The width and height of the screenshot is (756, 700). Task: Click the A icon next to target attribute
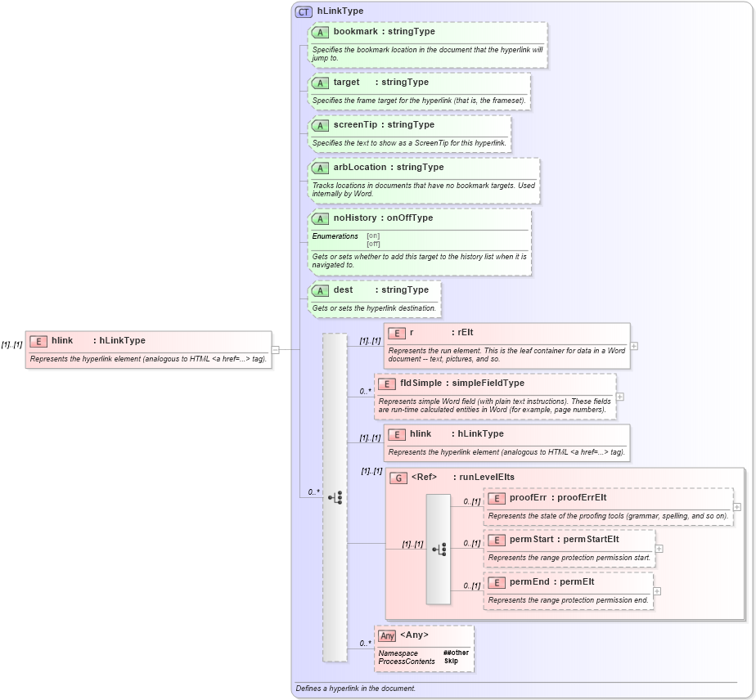coord(321,83)
